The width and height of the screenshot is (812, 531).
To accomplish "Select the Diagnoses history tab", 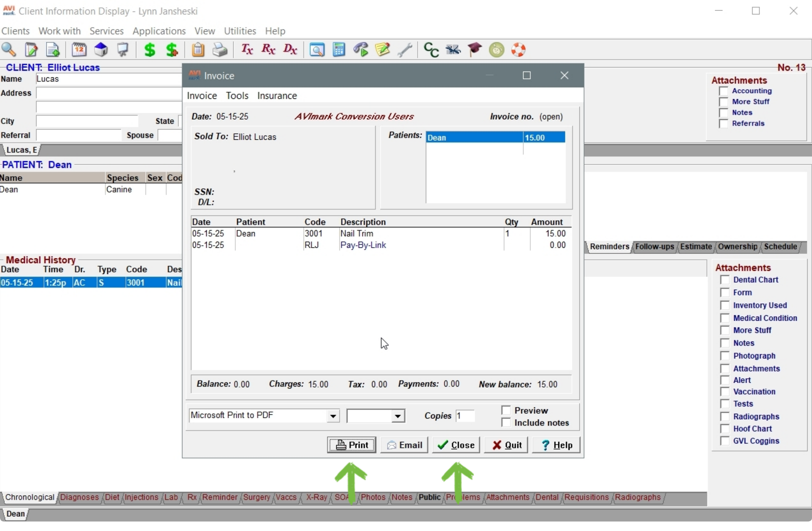I will pyautogui.click(x=79, y=498).
